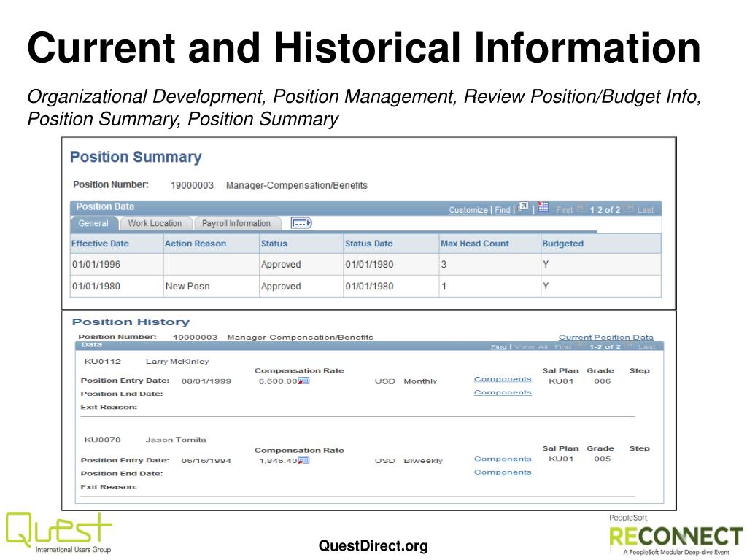Click the Customize link in Position Data
This screenshot has width=747, height=560.
pos(468,210)
